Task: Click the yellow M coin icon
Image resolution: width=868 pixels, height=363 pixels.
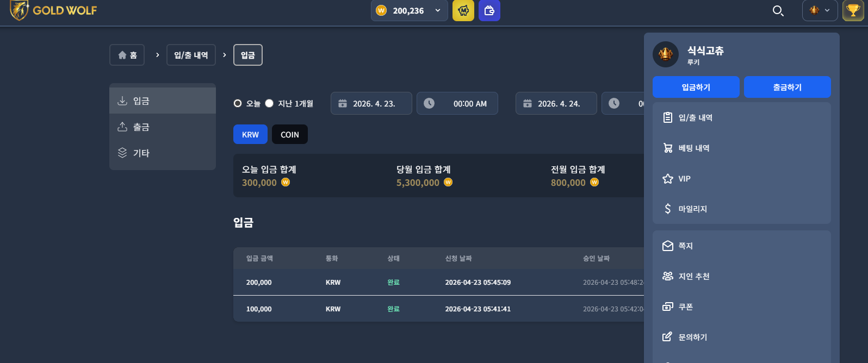Action: pyautogui.click(x=463, y=10)
